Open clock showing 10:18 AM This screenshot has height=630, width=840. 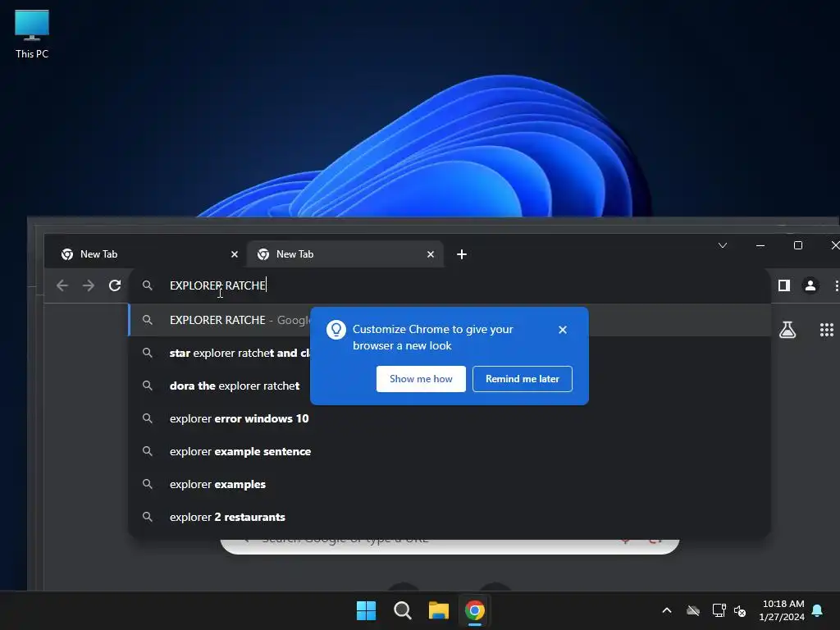point(782,610)
